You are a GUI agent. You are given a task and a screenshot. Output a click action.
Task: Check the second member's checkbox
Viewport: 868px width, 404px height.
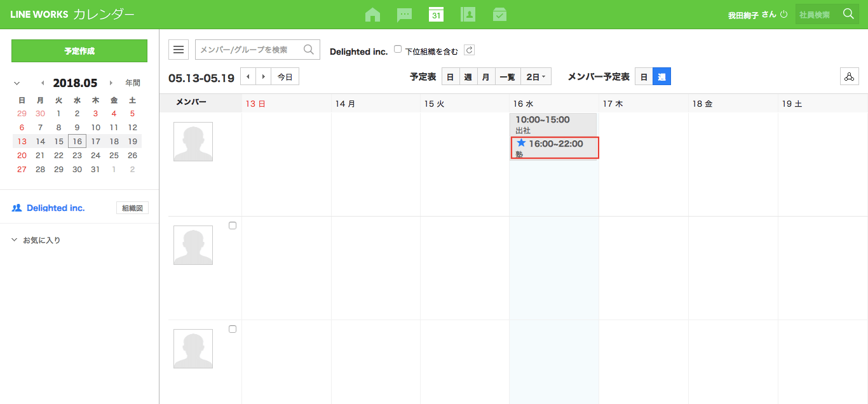coord(233,226)
